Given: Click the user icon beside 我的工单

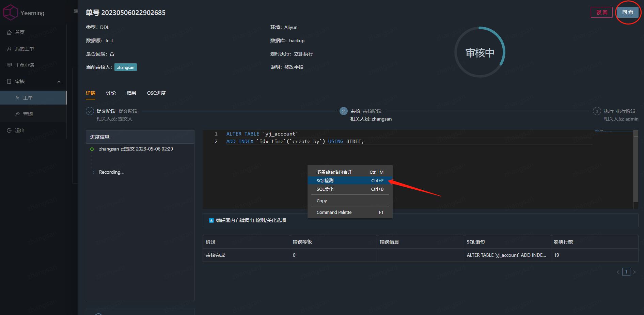Looking at the screenshot, I should (9, 49).
